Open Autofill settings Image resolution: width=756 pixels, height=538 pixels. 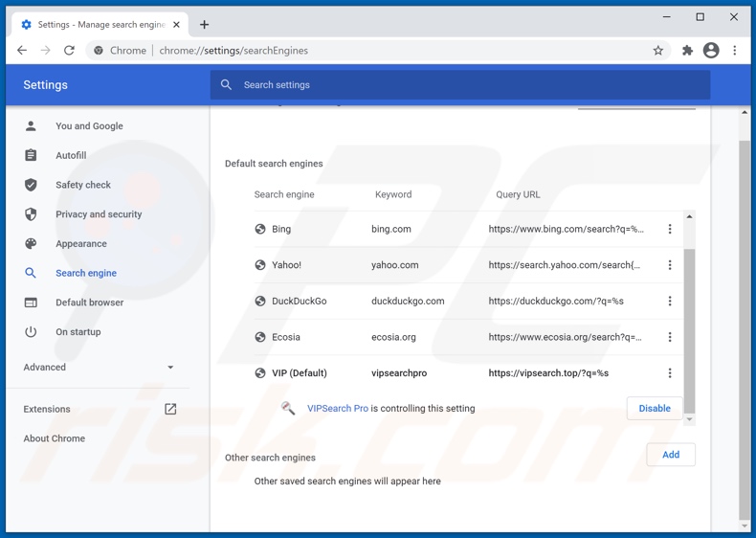71,155
